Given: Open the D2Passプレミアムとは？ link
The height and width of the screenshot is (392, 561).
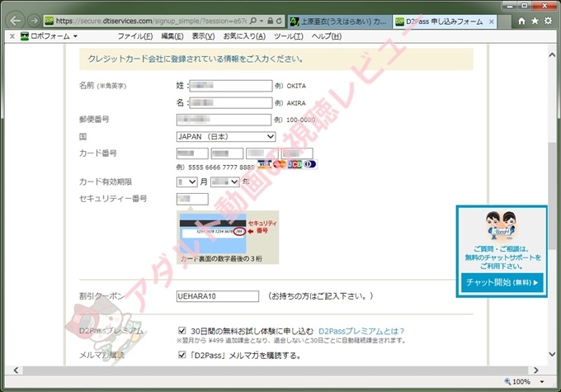Looking at the screenshot, I should (x=361, y=331).
